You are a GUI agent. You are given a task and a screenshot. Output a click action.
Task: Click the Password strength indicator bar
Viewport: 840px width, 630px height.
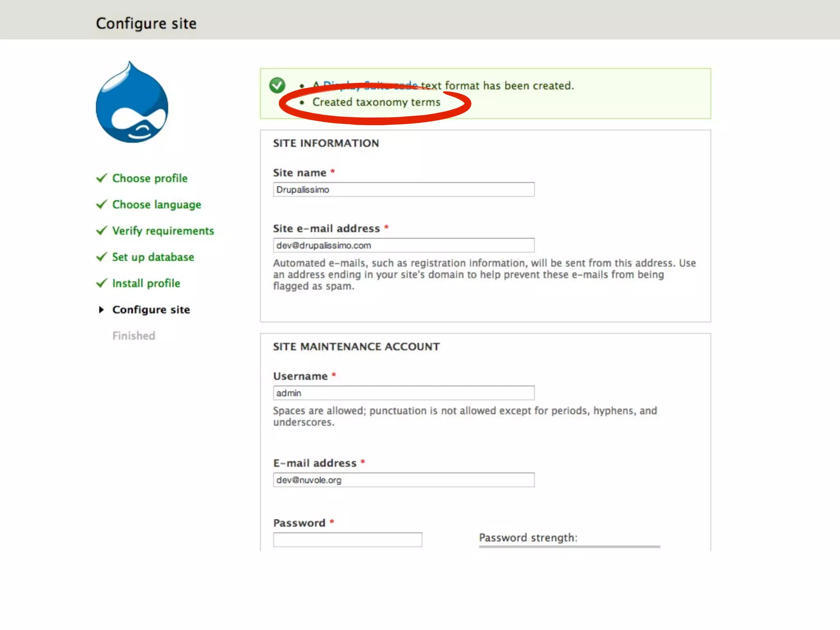click(x=569, y=546)
